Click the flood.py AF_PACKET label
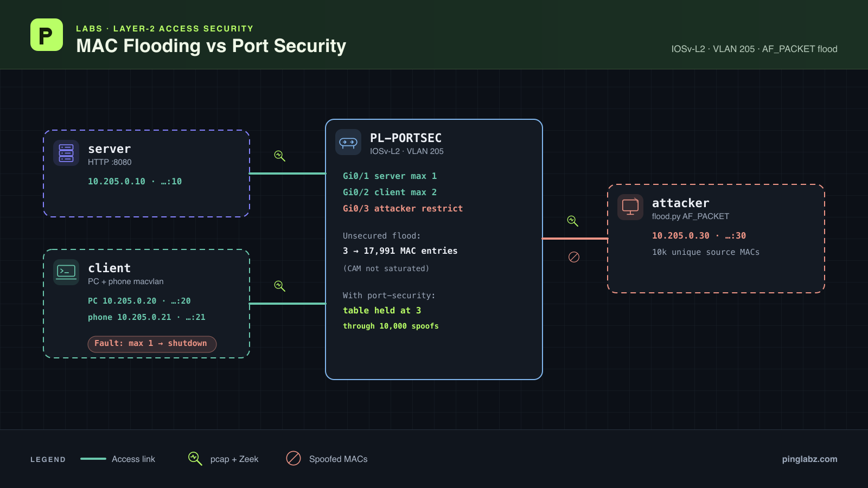Screen dimensions: 868x488 (691, 216)
